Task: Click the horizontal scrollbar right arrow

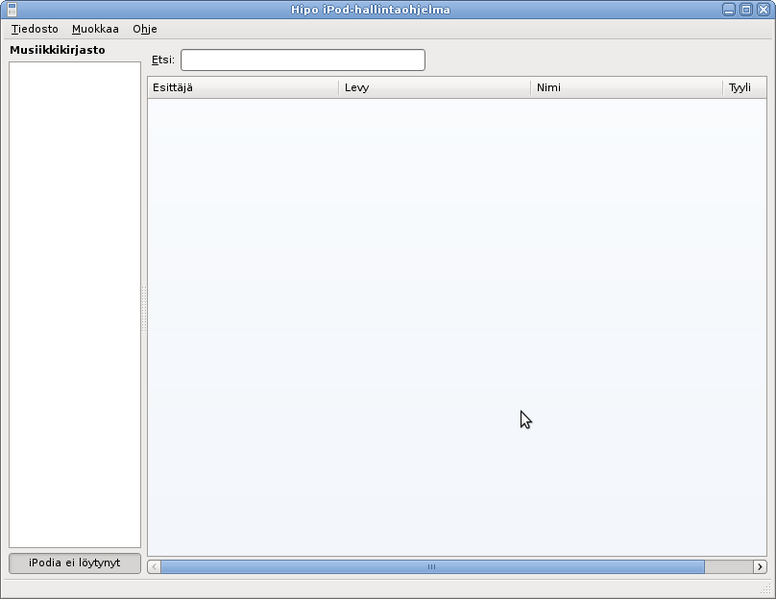Action: point(760,567)
